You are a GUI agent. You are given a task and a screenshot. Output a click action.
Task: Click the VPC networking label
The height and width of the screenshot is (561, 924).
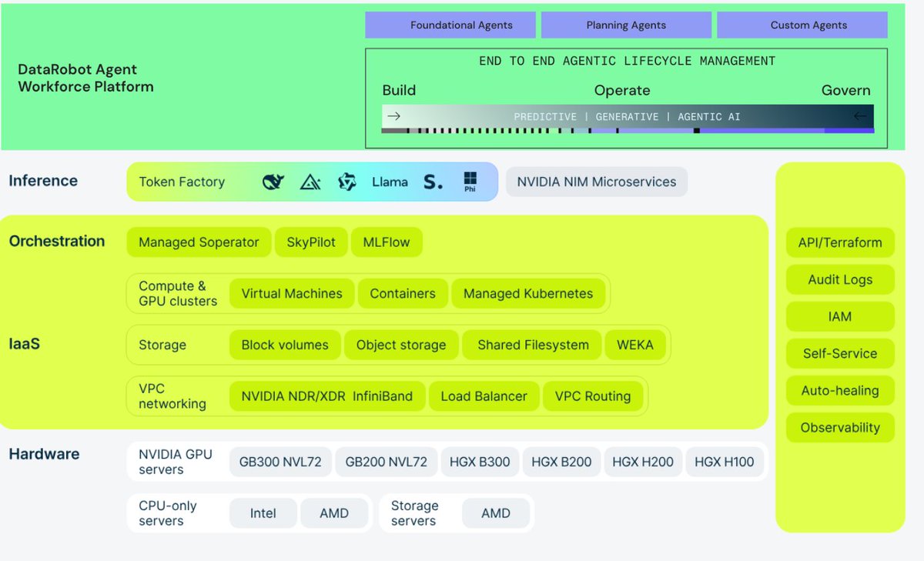tap(172, 396)
